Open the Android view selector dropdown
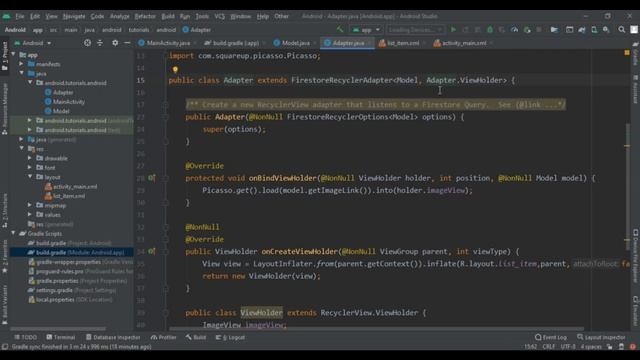This screenshot has height=360, width=640. tap(33, 43)
